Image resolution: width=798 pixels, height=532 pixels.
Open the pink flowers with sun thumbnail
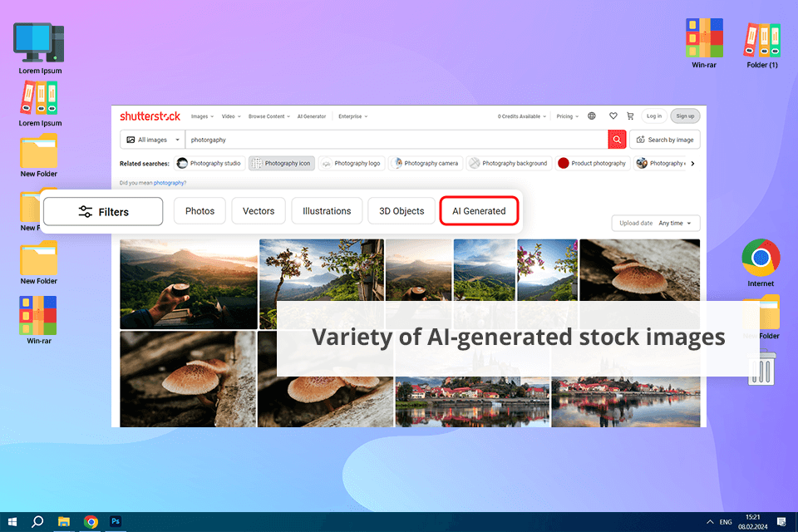[x=548, y=270]
